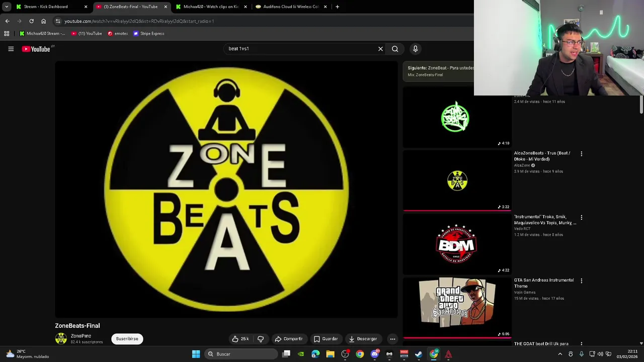Open browser home page icon
The width and height of the screenshot is (644, 362).
(43, 21)
